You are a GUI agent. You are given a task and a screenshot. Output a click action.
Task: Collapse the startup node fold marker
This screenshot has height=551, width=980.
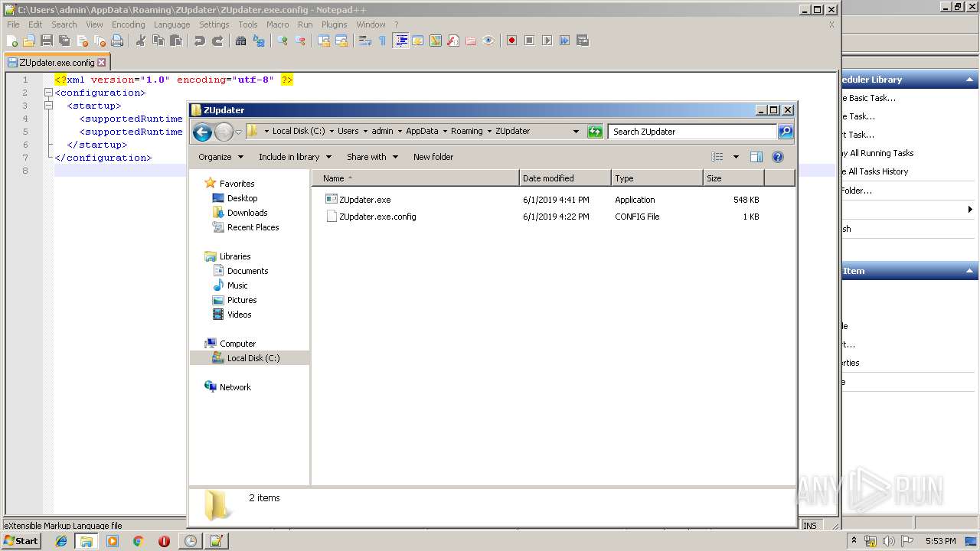coord(48,106)
